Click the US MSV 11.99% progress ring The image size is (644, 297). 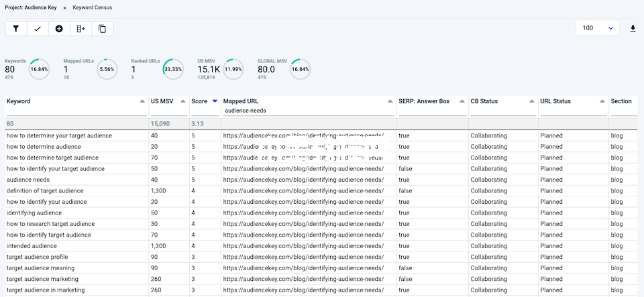[233, 69]
